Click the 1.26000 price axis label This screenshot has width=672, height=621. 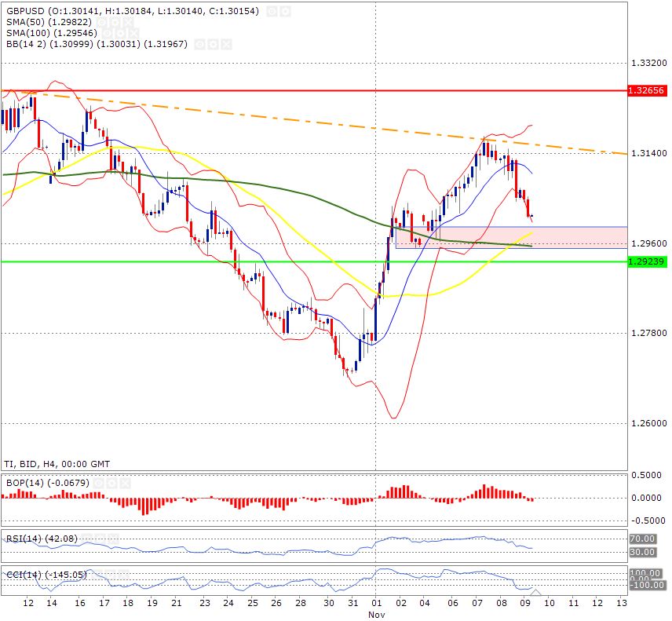coord(649,423)
